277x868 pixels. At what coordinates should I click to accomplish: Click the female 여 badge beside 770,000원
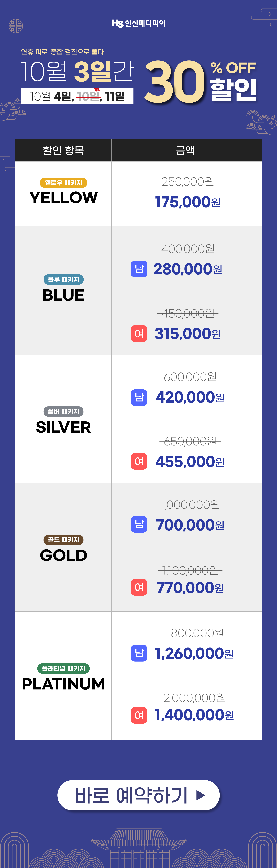point(139,587)
